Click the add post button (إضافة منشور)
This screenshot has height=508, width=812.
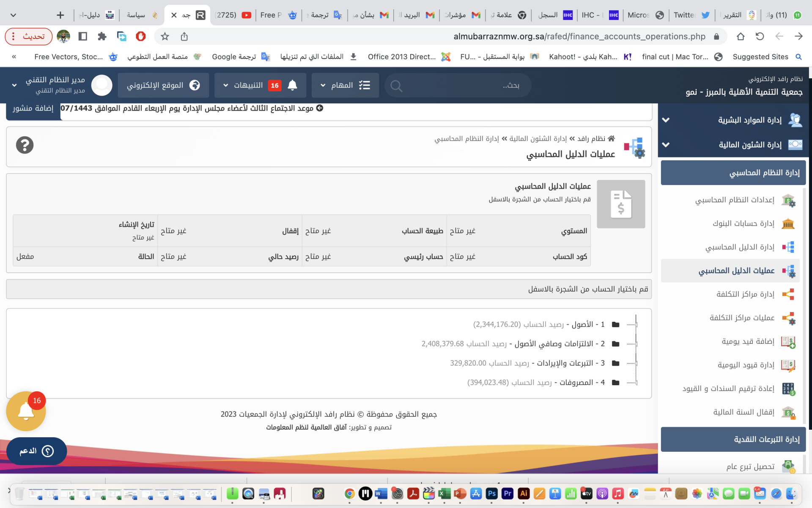coord(33,108)
